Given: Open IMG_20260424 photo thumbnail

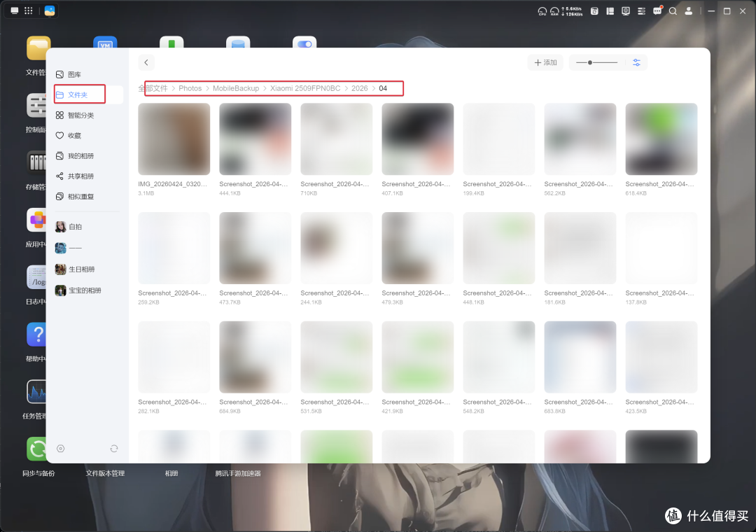Looking at the screenshot, I should click(x=174, y=139).
